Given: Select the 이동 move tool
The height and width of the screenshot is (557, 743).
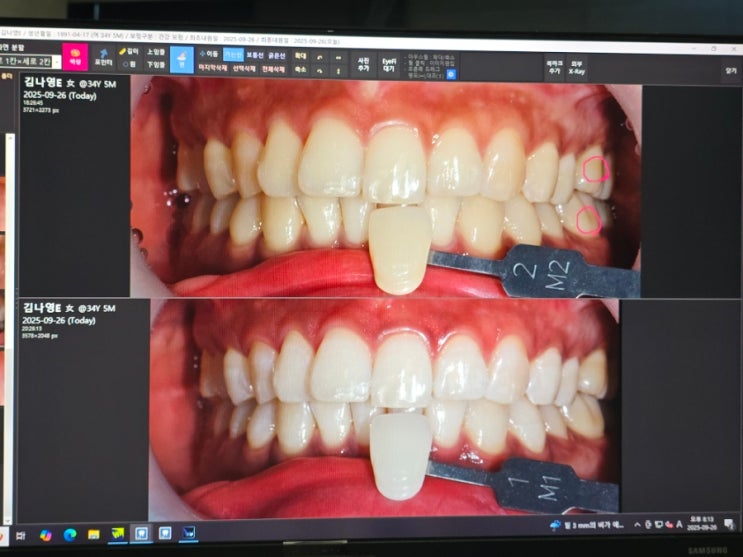Looking at the screenshot, I should click(x=209, y=54).
